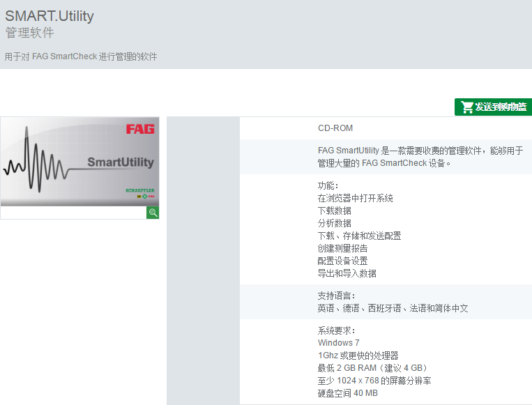Open the SmartUtility product thumbnail image
532x405 pixels.
click(x=79, y=162)
